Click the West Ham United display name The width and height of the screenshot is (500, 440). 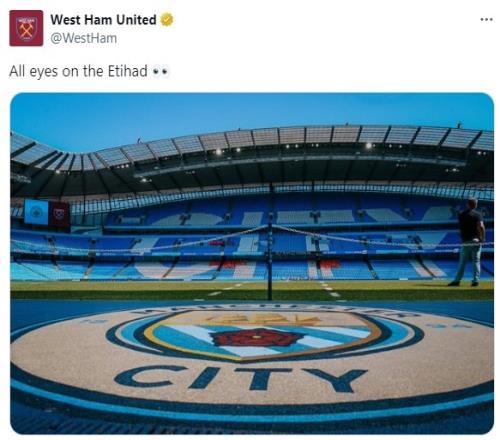tap(103, 20)
